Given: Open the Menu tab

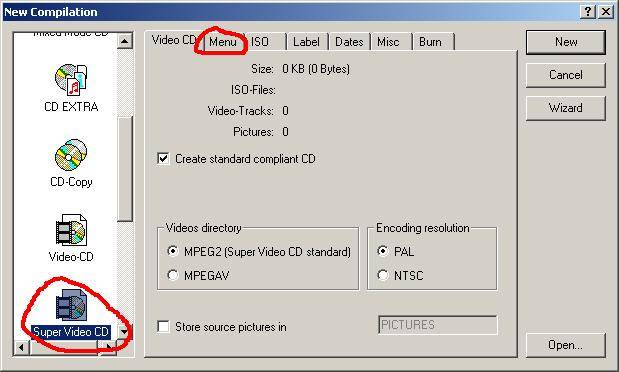Looking at the screenshot, I should 223,42.
